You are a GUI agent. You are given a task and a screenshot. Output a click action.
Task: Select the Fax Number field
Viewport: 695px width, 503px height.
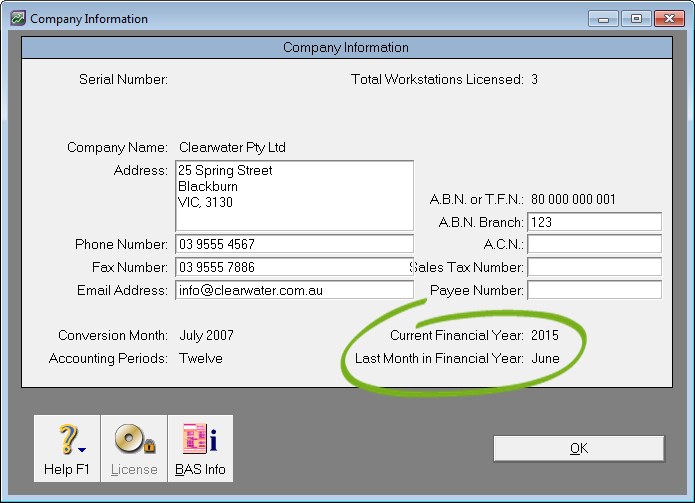pos(294,268)
